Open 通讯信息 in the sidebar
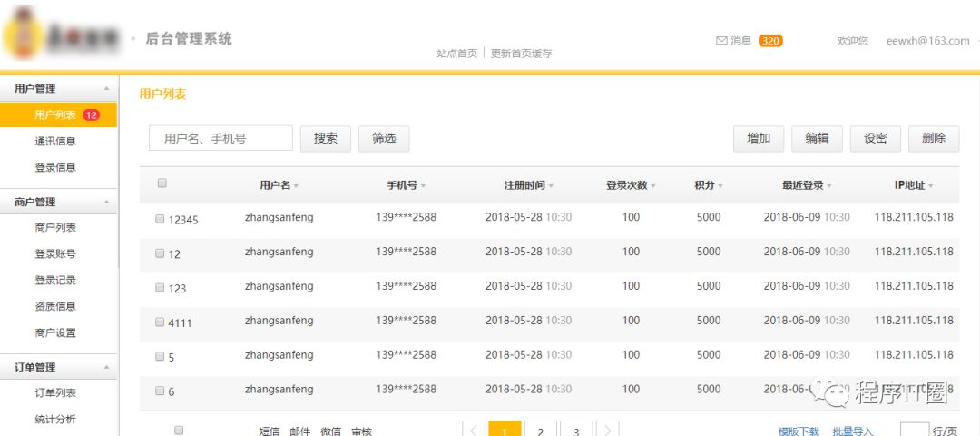 [x=55, y=142]
